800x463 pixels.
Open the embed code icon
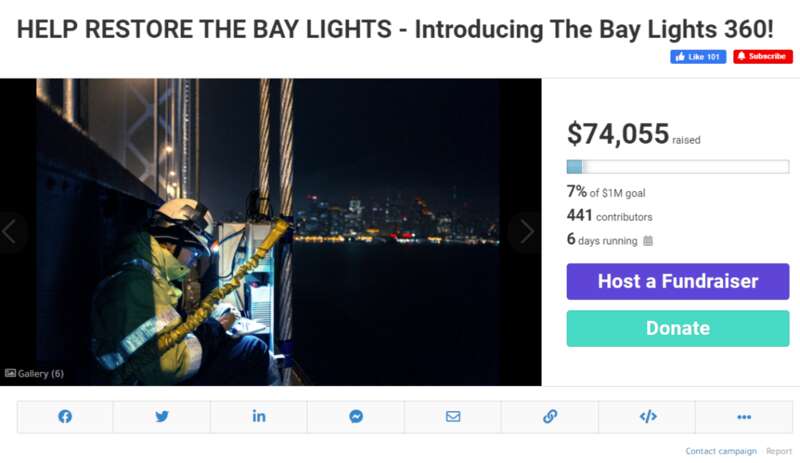(x=647, y=417)
